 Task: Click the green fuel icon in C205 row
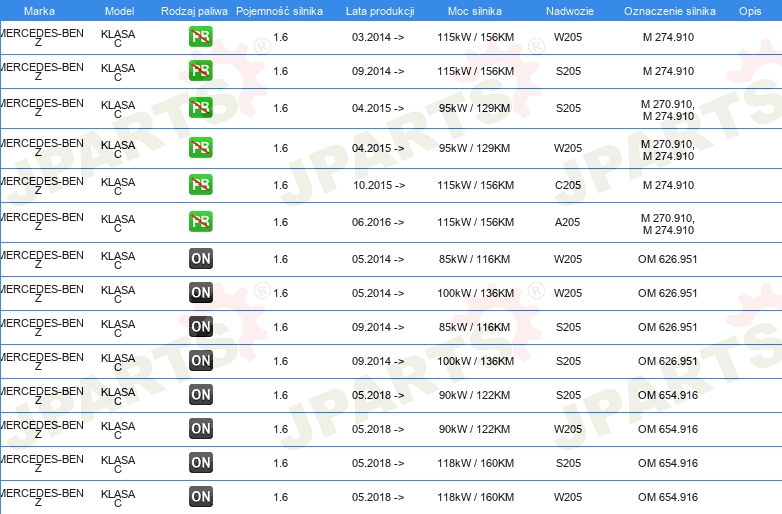tap(200, 184)
